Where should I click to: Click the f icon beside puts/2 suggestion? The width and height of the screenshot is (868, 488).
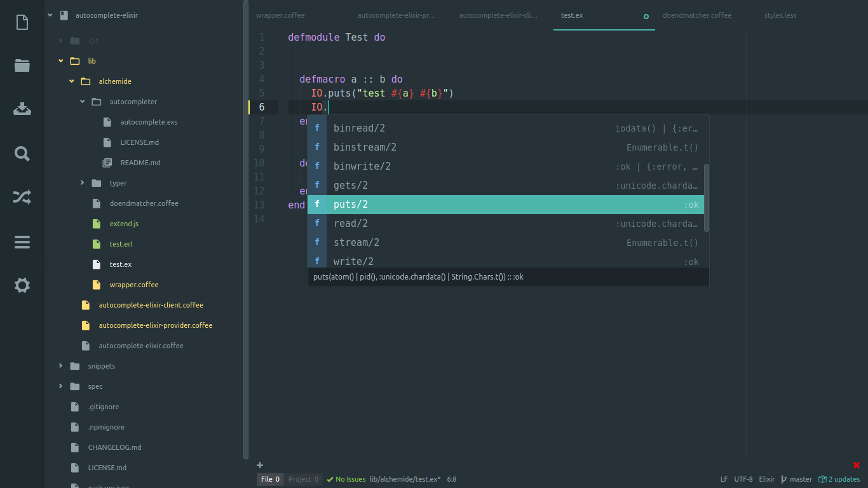pos(316,204)
